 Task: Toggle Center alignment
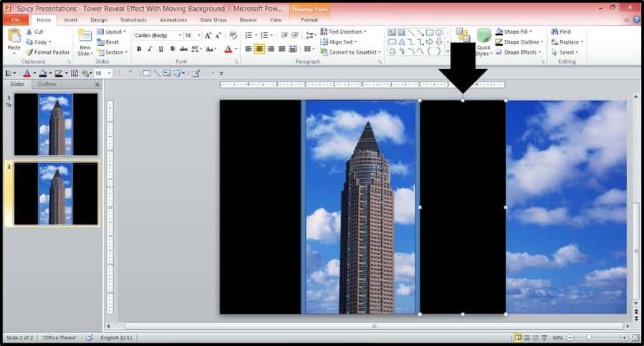(259, 49)
